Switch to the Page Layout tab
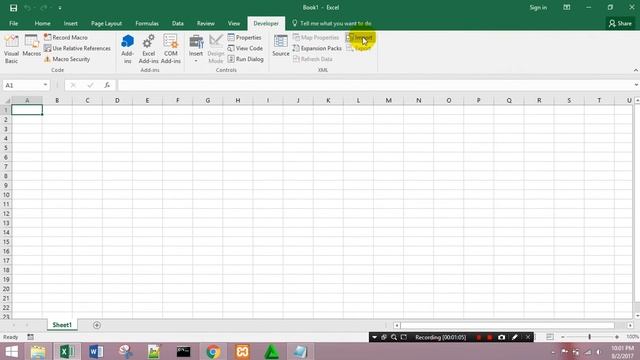Image resolution: width=640 pixels, height=360 pixels. 106,23
